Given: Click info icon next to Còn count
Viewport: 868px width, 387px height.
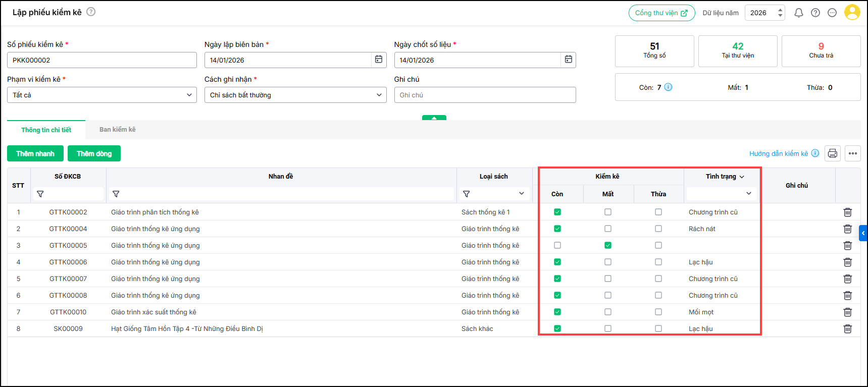Looking at the screenshot, I should [x=668, y=87].
